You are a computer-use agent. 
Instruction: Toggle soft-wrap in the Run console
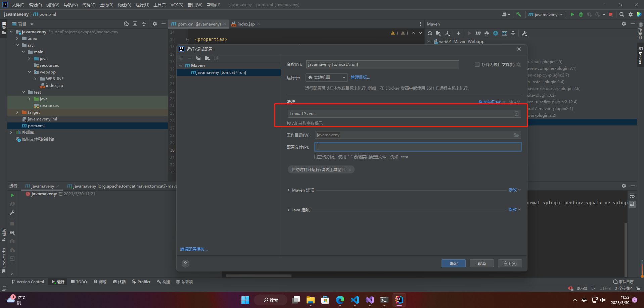tap(632, 196)
